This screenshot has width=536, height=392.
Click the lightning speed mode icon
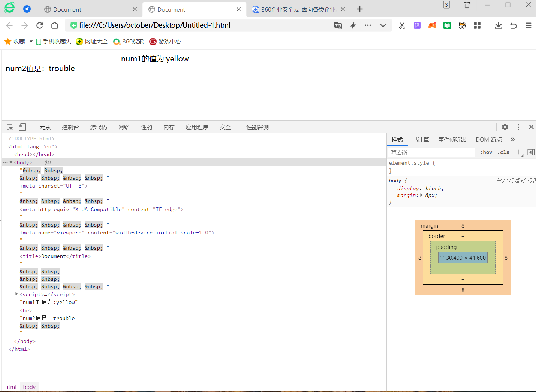click(353, 25)
